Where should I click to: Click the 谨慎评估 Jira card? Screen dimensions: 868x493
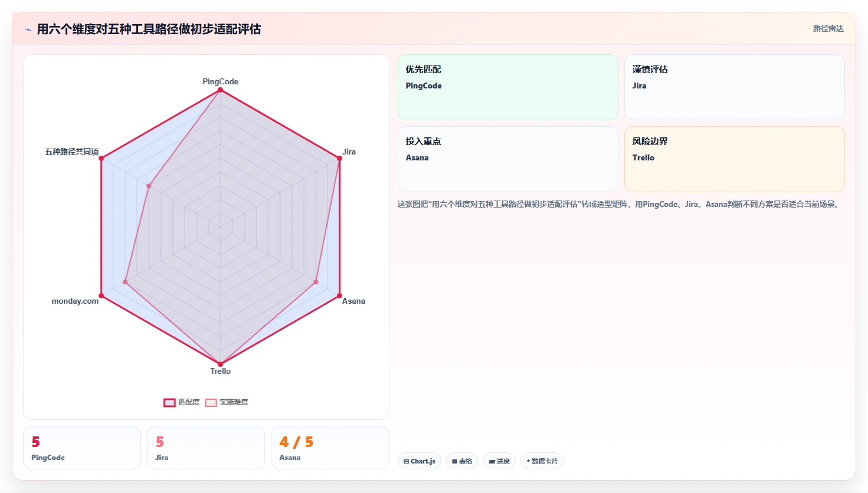(x=734, y=87)
